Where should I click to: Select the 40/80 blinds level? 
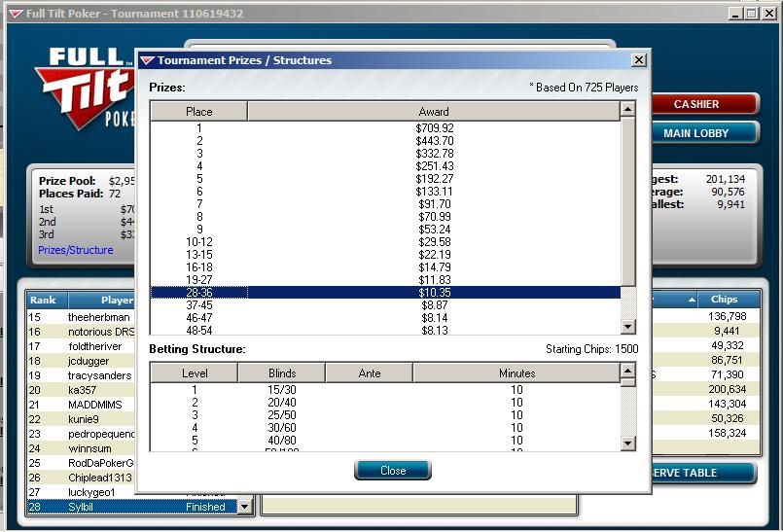click(x=385, y=440)
